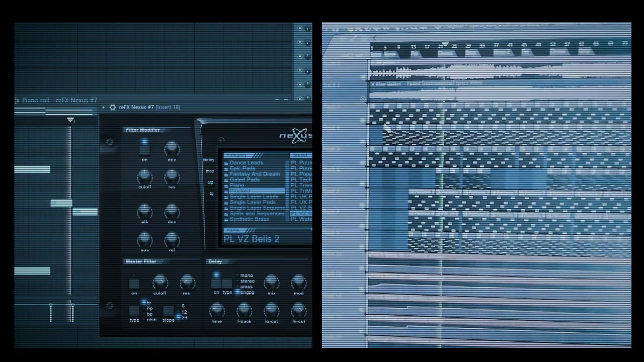Toggle the Filter Modifier on button

click(144, 150)
